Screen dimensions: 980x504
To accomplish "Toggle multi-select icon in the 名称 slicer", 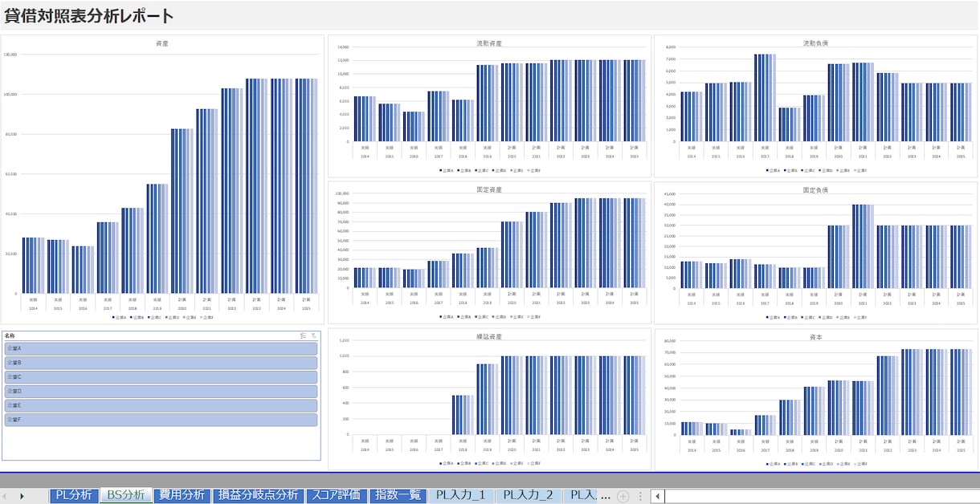I will [x=303, y=335].
